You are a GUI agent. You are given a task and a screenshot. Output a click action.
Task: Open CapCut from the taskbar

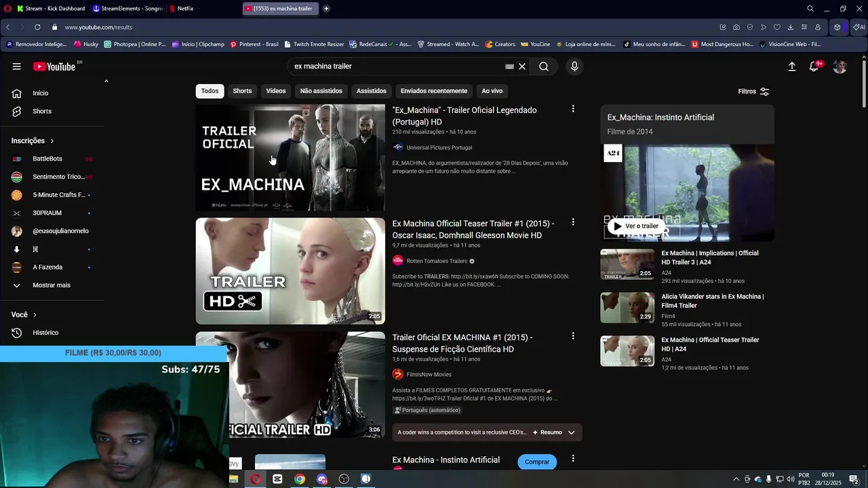(x=277, y=479)
